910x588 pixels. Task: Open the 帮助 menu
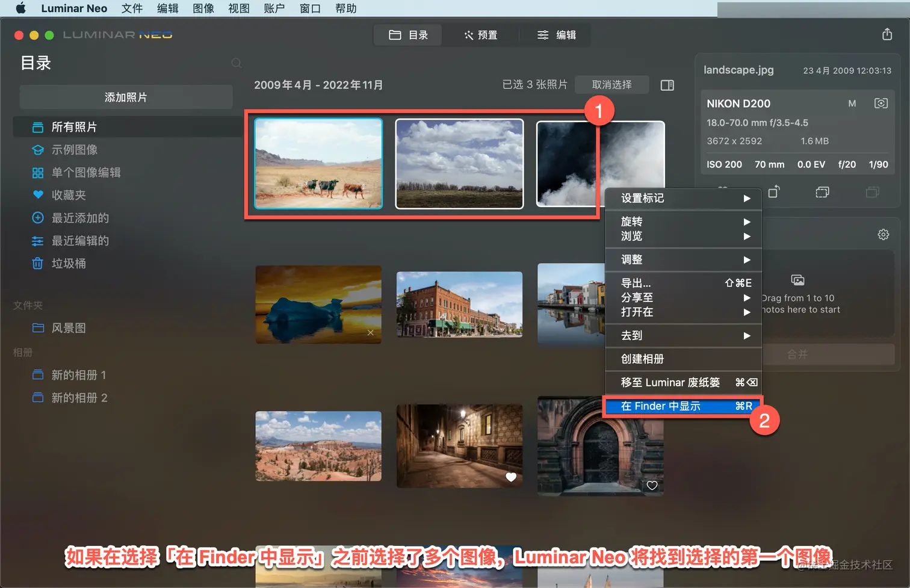(345, 8)
